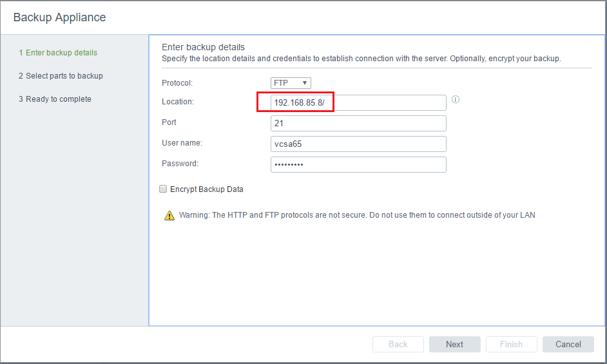Click the Backup Appliance dialog title

click(x=60, y=17)
